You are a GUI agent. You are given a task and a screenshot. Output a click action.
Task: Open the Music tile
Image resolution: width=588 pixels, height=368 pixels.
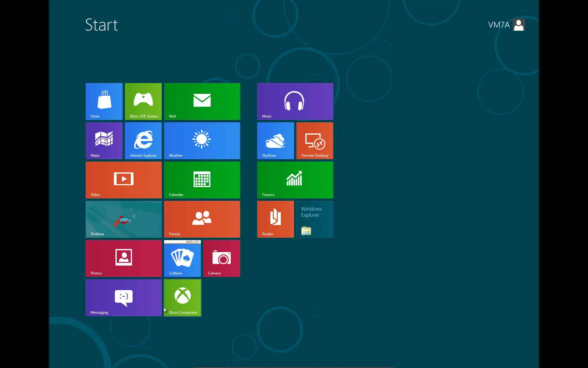295,101
